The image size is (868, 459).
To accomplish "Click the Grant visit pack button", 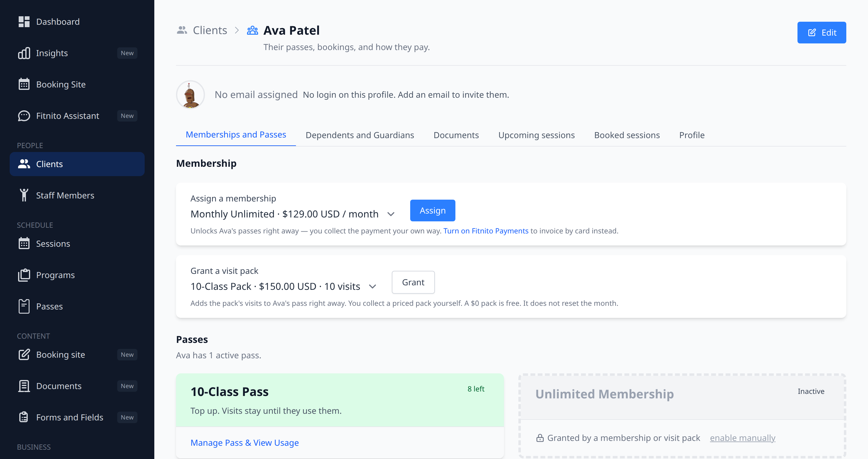I will [x=413, y=282].
